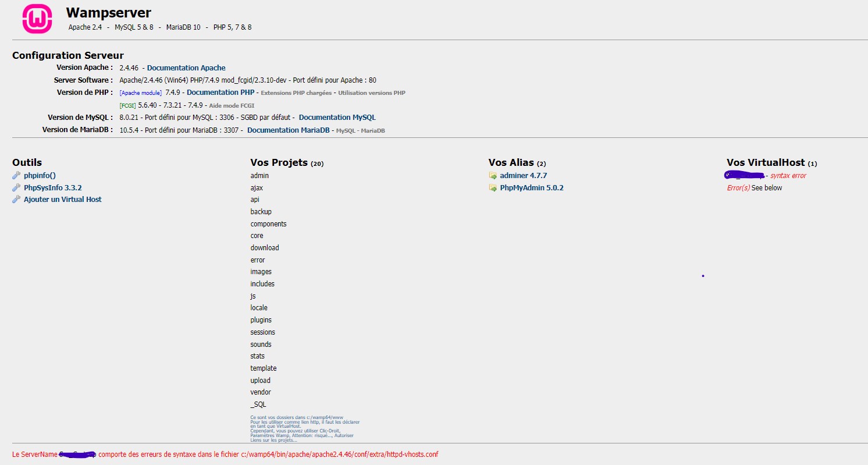This screenshot has width=868, height=465.
Task: Open Documentation PHP link
Action: (x=220, y=93)
